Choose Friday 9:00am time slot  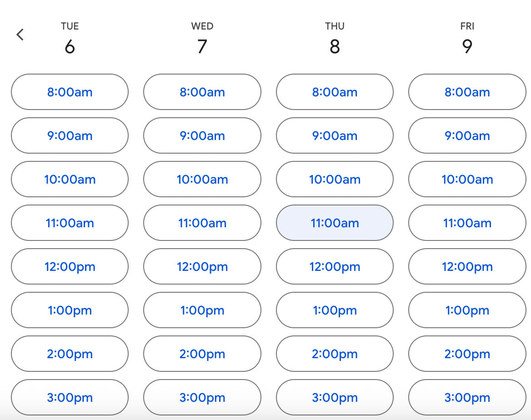click(467, 135)
